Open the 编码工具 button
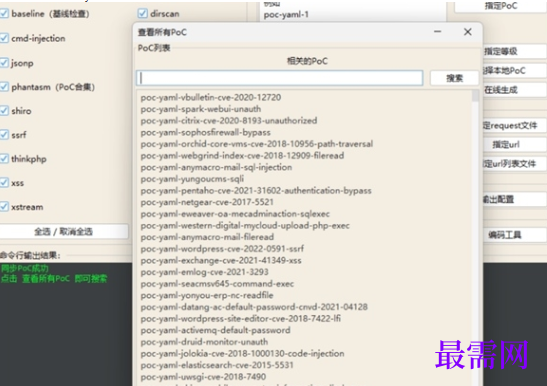Image resolution: width=547 pixels, height=386 pixels. (515, 235)
